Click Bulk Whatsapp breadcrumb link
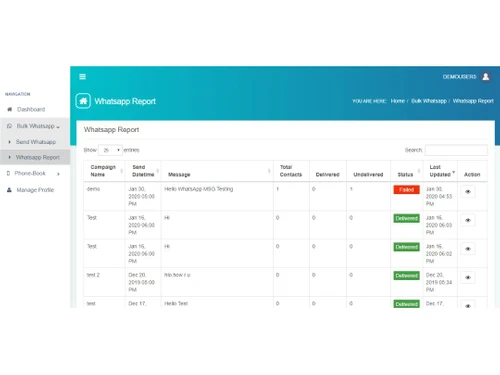The height and width of the screenshot is (375, 500). click(x=429, y=101)
